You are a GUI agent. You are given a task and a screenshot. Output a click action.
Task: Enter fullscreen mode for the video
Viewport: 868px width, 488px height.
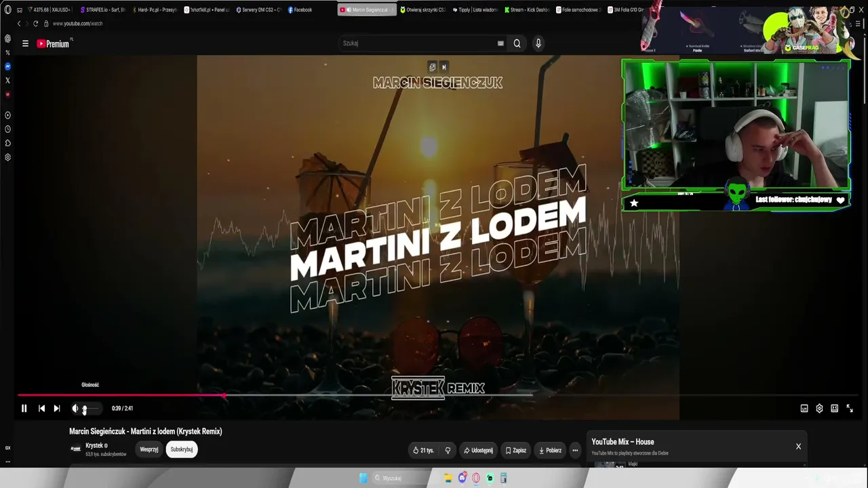point(850,409)
